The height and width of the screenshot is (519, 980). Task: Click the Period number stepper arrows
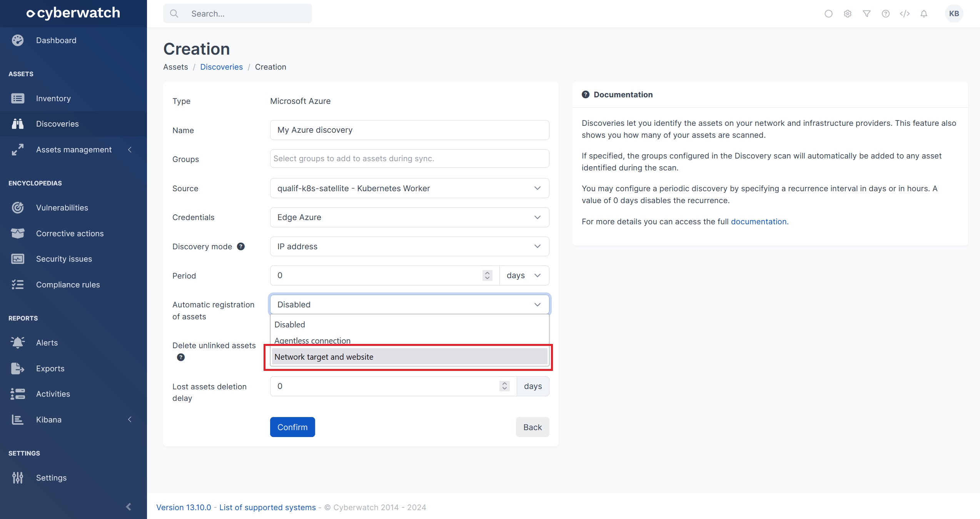pyautogui.click(x=487, y=275)
